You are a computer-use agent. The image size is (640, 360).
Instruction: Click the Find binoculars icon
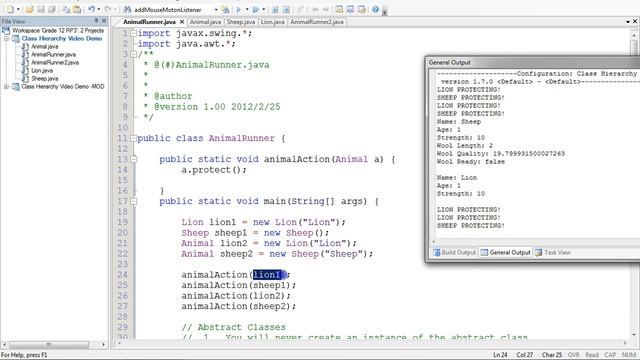click(x=127, y=9)
